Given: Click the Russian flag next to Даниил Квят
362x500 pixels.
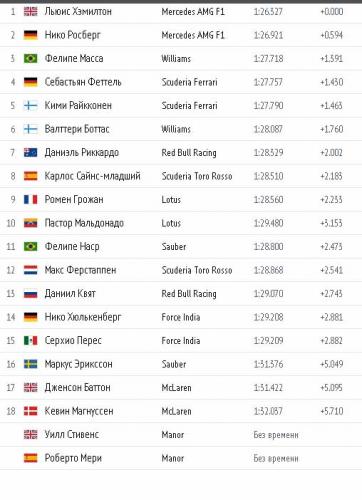Looking at the screenshot, I should point(30,294).
